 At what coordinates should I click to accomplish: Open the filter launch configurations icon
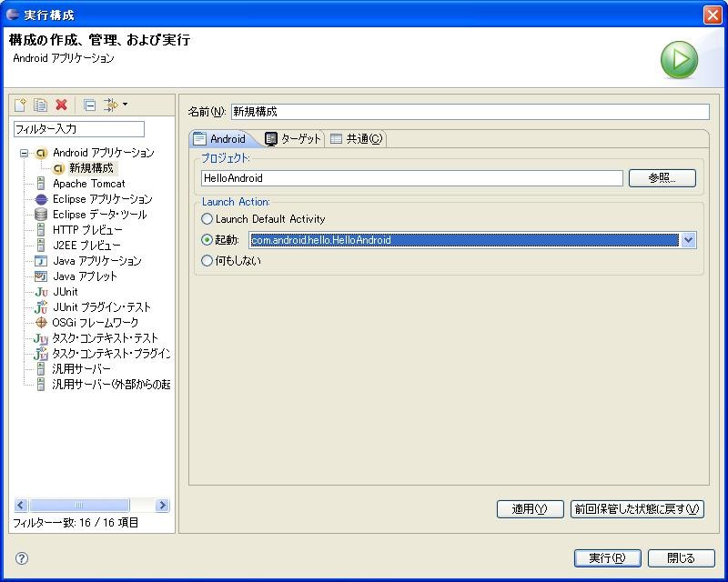(113, 105)
